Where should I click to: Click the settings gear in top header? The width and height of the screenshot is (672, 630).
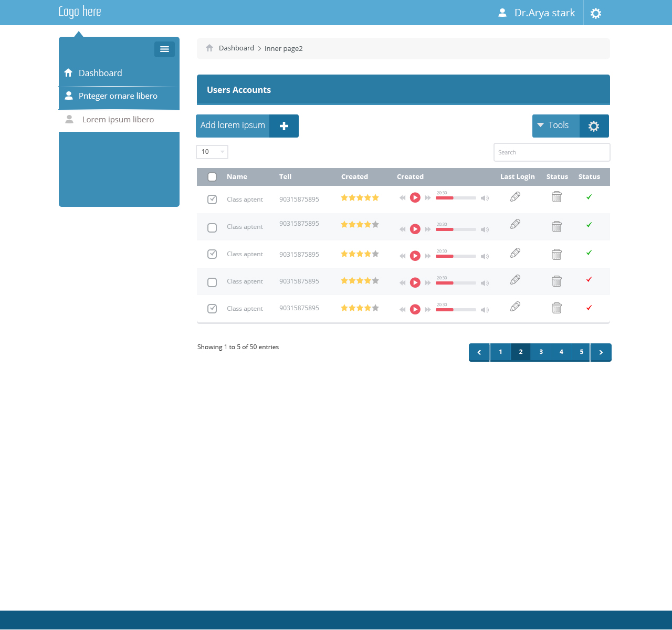tap(595, 13)
